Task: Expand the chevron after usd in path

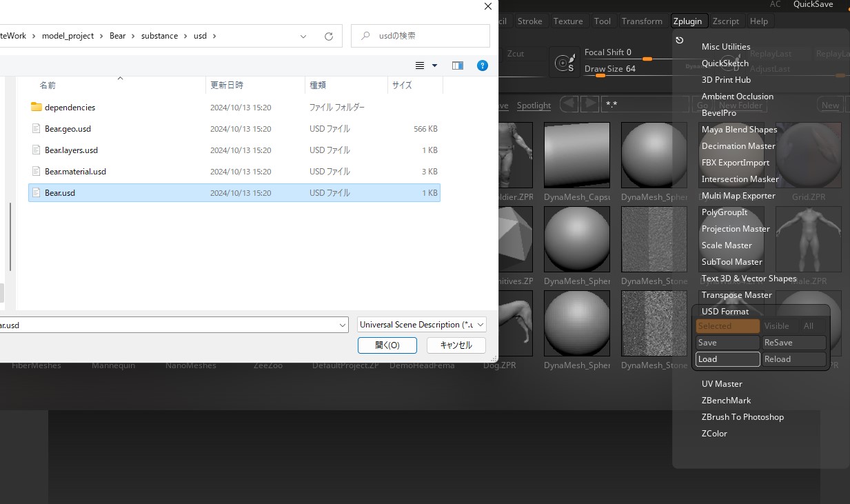Action: pos(214,36)
